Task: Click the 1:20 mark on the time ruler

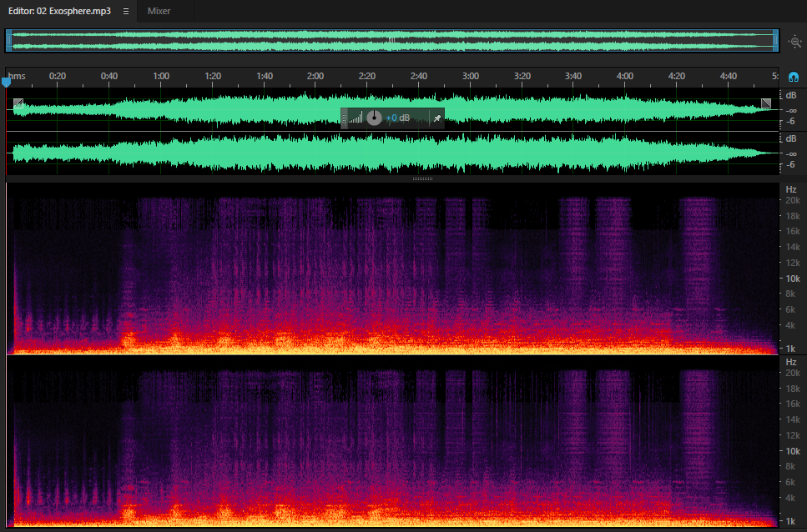Action: [x=213, y=76]
